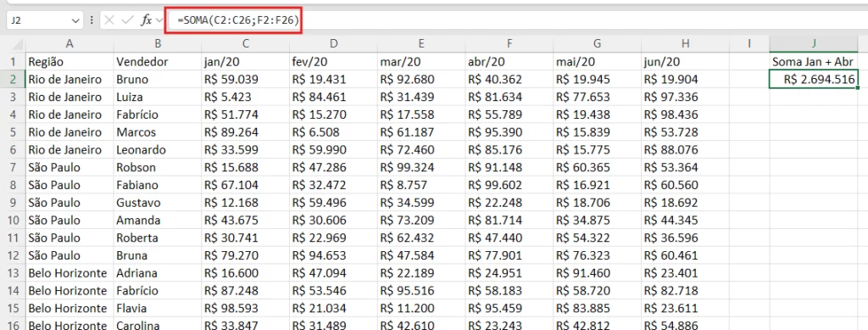Viewport: 868px width, 330px height.
Task: Click vendor cell Bruna
Action: click(157, 256)
